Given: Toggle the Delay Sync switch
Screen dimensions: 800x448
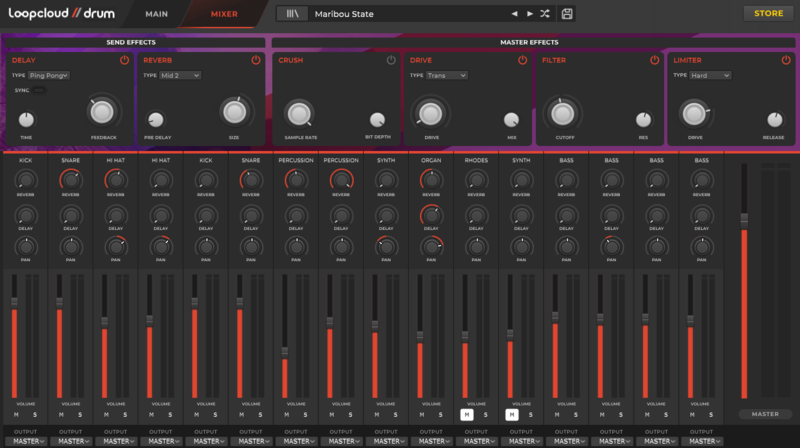Looking at the screenshot, I should click(40, 90).
